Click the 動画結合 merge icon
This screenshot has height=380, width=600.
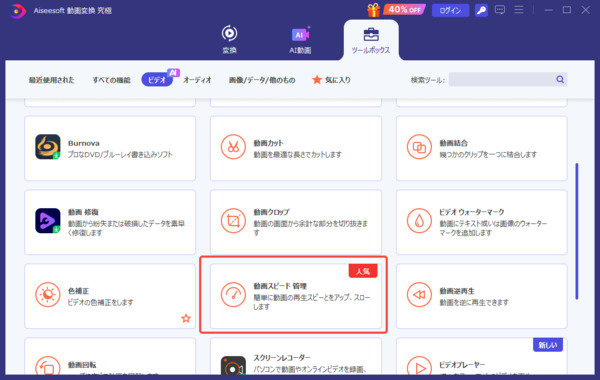click(x=419, y=147)
